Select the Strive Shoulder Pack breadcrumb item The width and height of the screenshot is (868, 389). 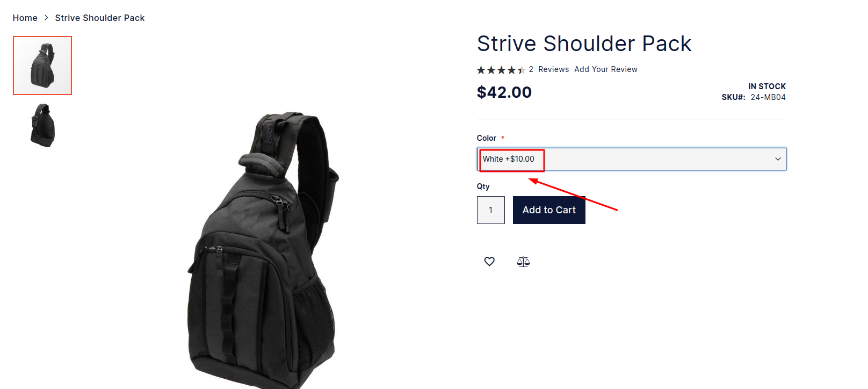[100, 18]
